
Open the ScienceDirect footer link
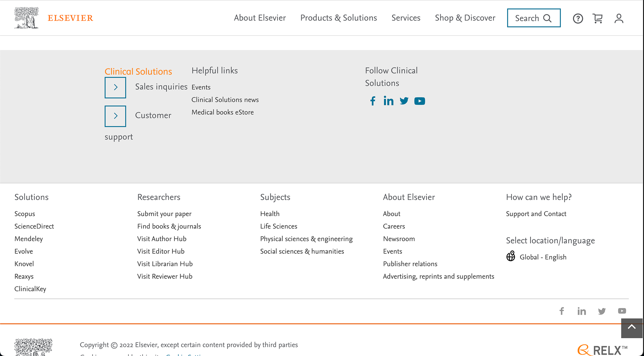point(34,226)
